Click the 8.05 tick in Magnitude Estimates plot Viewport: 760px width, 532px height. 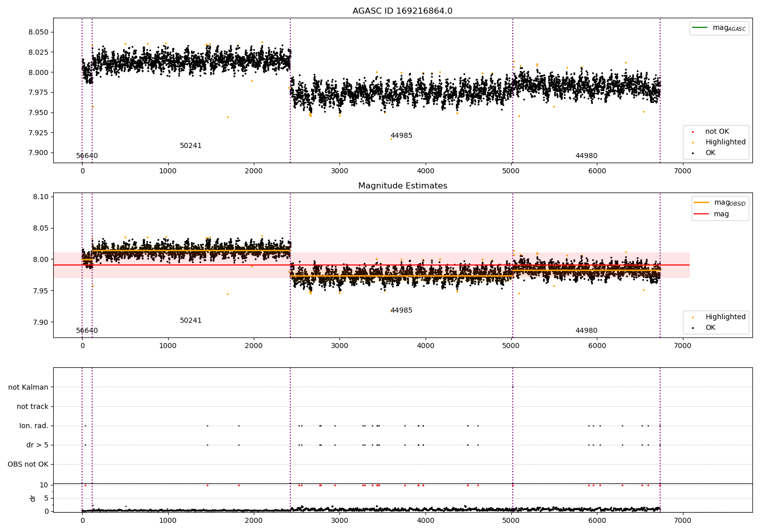click(41, 229)
